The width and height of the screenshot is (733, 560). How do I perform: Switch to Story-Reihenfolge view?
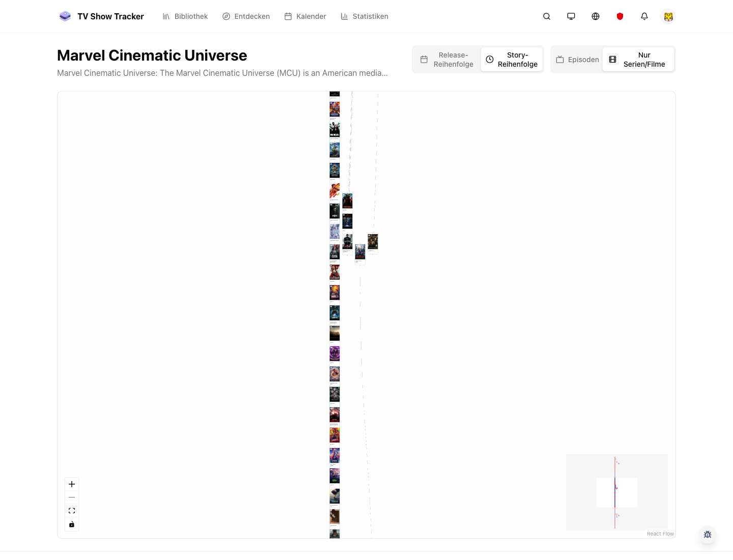tap(512, 59)
